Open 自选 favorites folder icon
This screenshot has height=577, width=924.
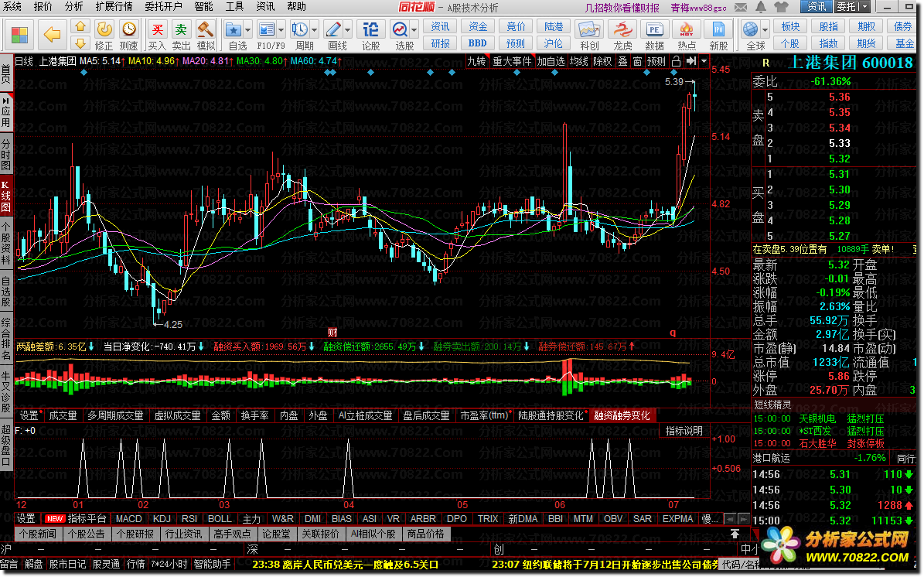click(234, 29)
